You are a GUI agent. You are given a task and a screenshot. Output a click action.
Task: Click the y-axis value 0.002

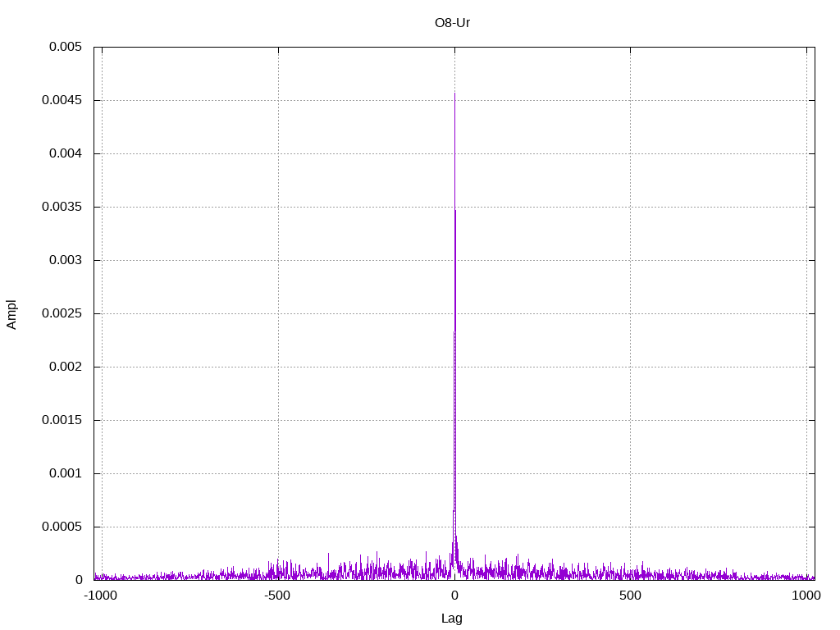click(x=66, y=367)
